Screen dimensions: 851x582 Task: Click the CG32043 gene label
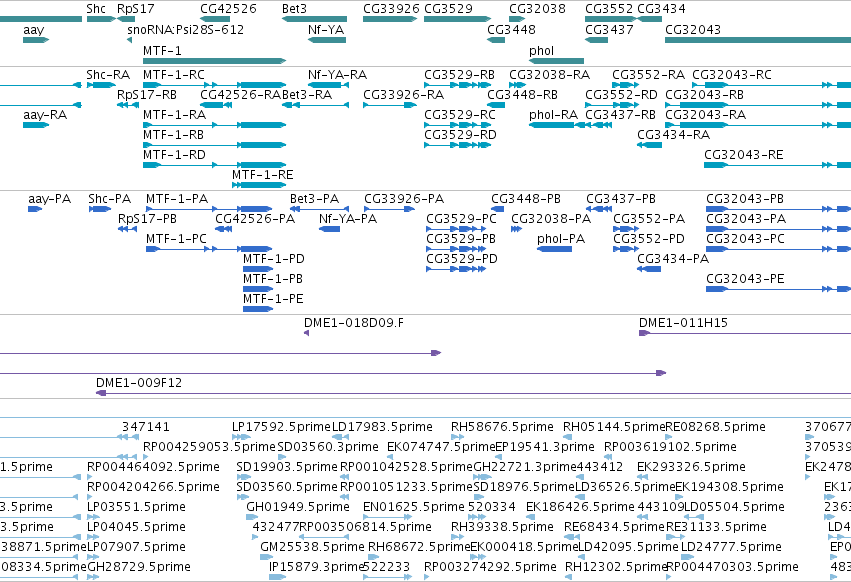(693, 30)
